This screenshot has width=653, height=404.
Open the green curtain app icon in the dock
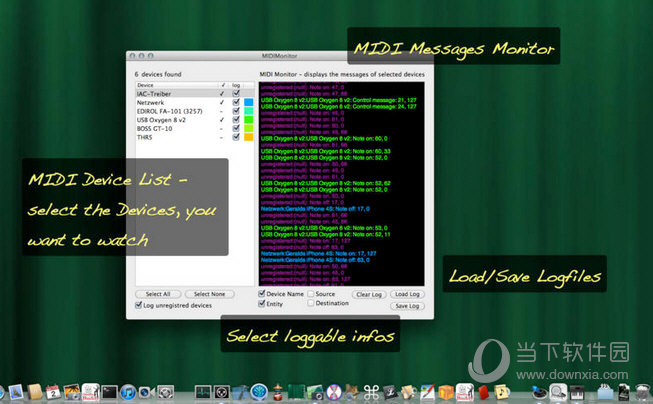tap(296, 392)
